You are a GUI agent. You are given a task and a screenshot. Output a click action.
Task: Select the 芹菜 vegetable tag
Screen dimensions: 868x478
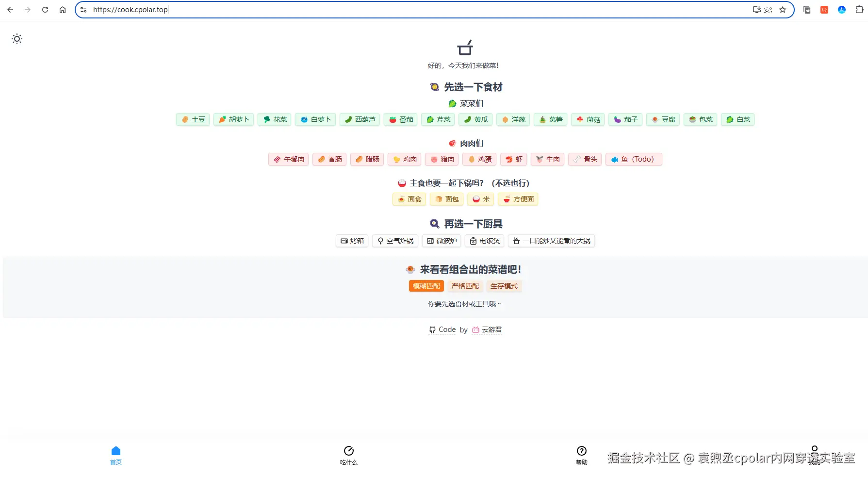[438, 119]
